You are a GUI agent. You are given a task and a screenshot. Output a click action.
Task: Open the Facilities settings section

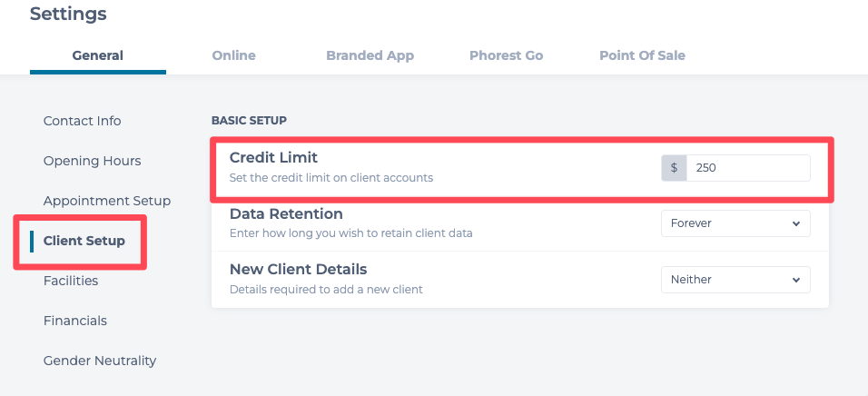(x=71, y=281)
